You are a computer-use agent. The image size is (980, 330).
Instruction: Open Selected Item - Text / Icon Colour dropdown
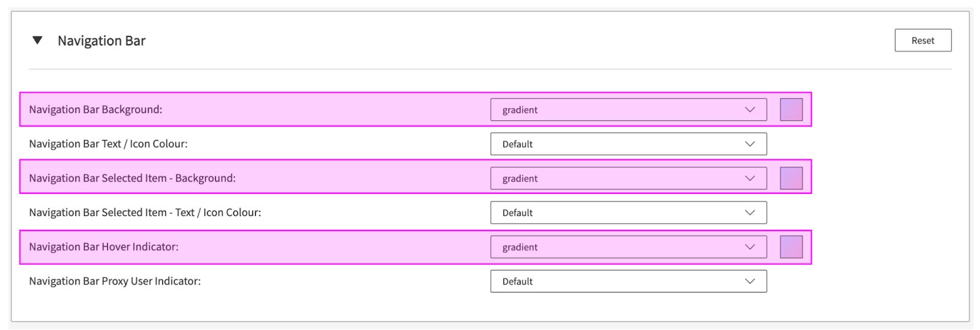[x=628, y=213]
